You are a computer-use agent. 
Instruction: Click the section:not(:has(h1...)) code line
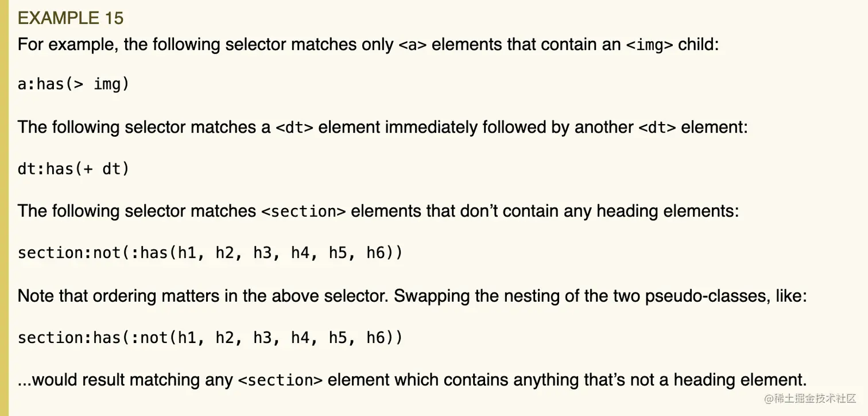point(210,253)
